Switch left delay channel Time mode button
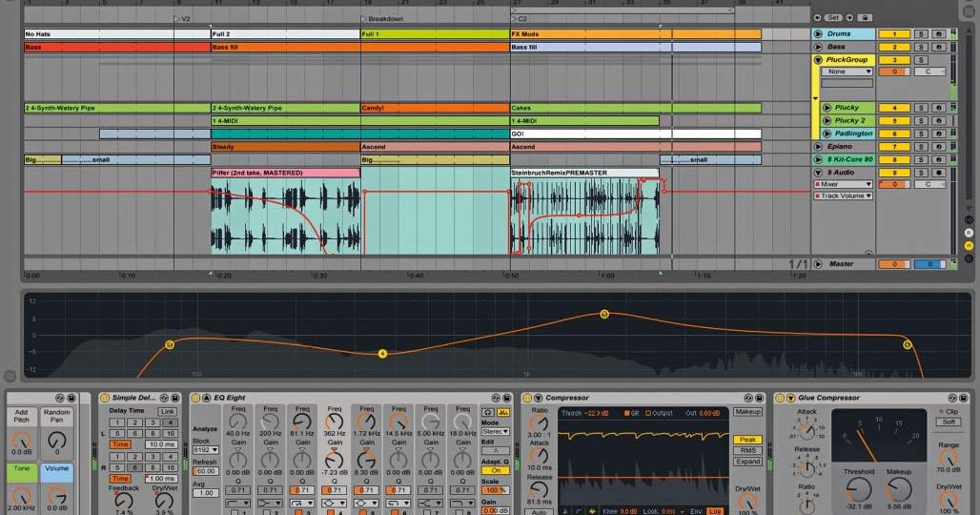This screenshot has height=515, width=980. pyautogui.click(x=121, y=444)
